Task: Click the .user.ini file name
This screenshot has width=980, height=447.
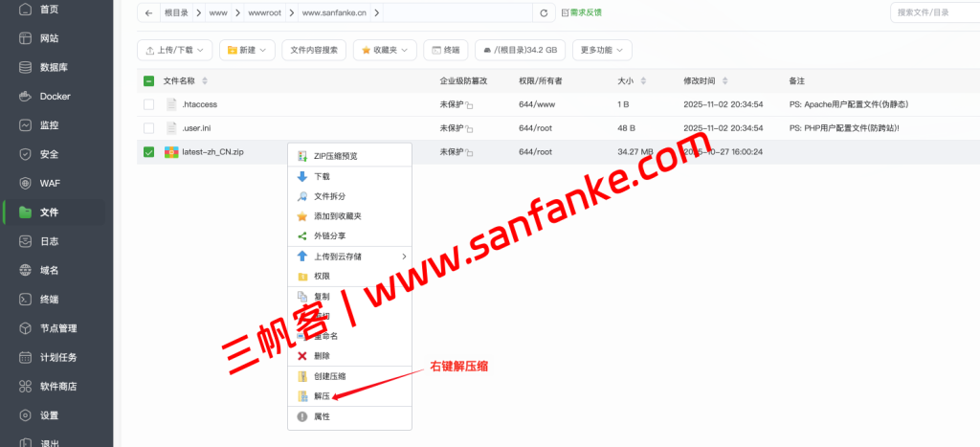Action: click(196, 128)
